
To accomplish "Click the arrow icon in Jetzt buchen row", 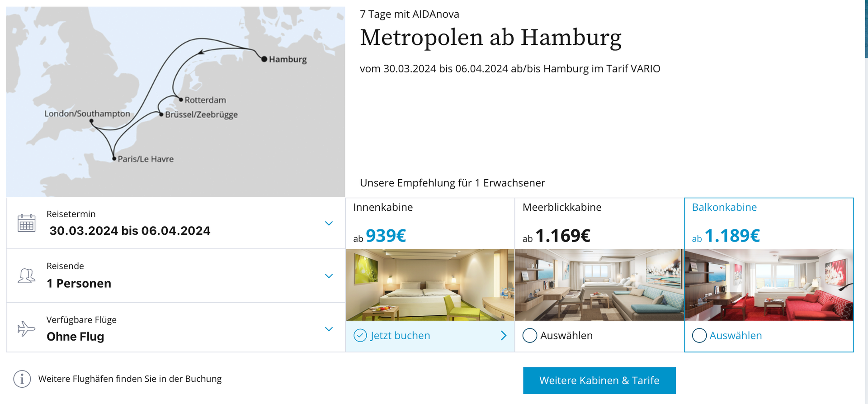I will (504, 336).
